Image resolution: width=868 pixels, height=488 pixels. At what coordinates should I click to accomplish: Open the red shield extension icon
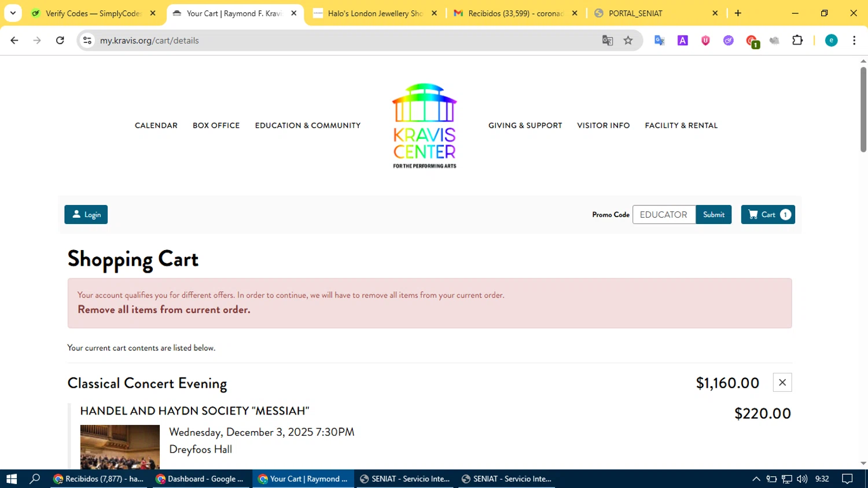tap(705, 41)
